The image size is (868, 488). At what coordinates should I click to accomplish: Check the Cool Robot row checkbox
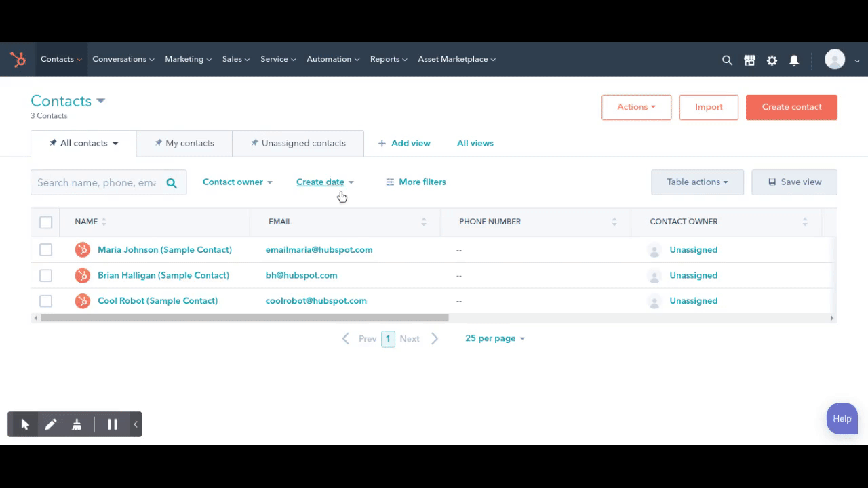tap(45, 301)
